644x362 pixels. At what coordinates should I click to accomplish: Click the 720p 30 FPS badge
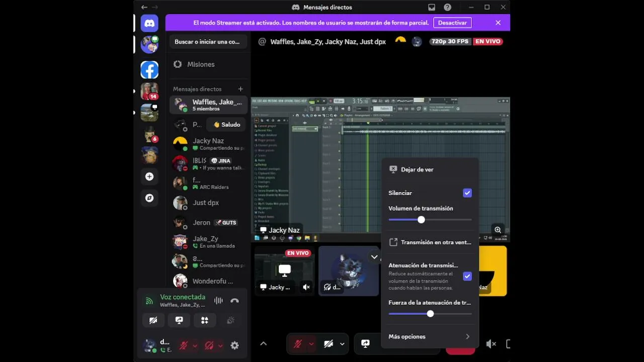click(x=450, y=41)
